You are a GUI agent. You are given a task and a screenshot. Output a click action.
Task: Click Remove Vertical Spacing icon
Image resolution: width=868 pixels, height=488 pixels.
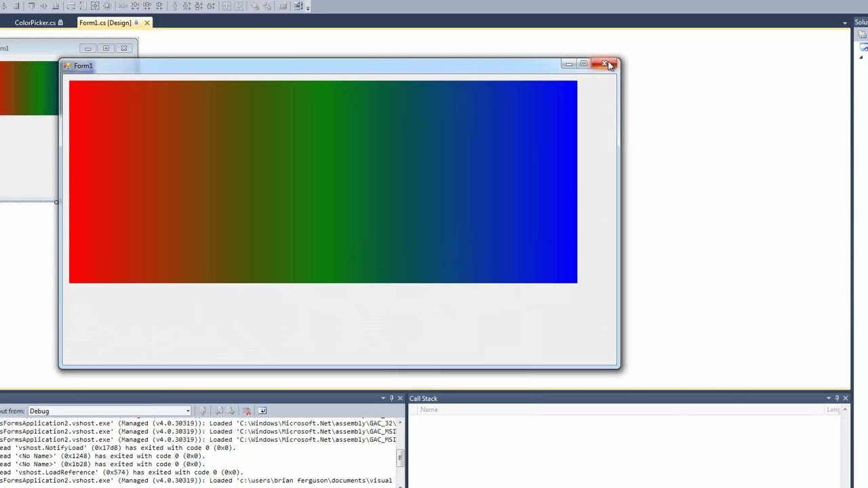coord(211,6)
